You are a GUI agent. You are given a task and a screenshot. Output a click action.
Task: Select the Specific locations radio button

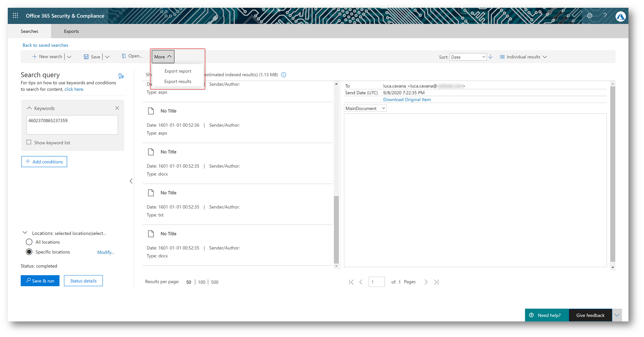29,252
